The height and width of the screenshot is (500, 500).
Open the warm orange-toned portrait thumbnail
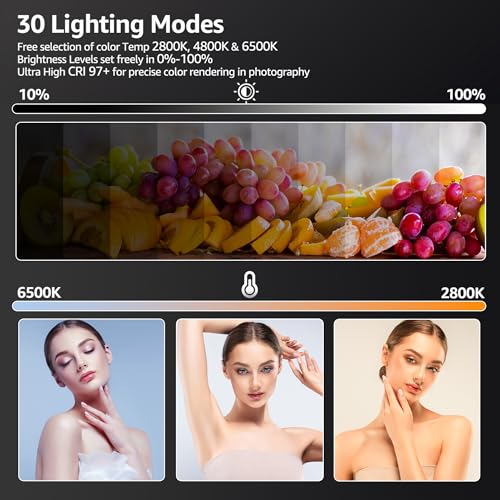tap(407, 400)
